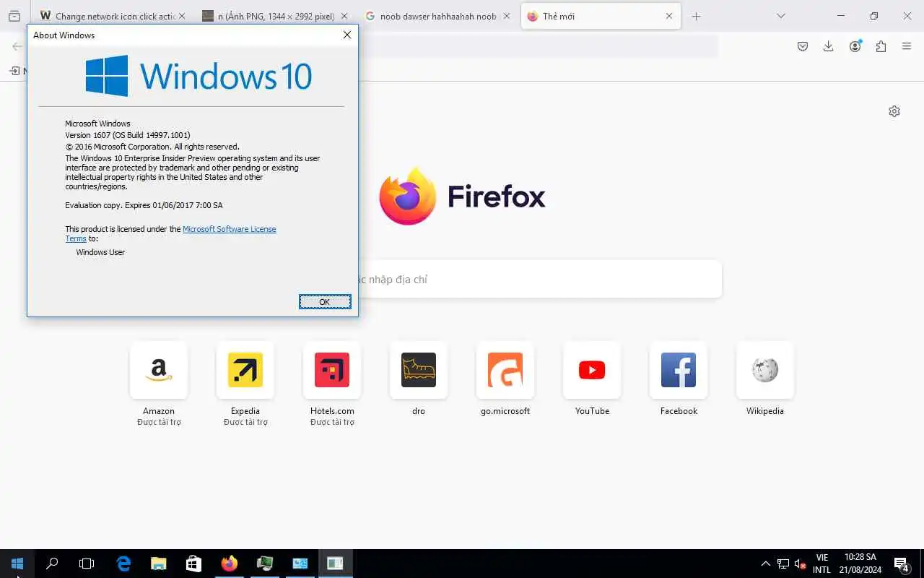
Task: Open the Windows Start menu
Action: point(17,564)
